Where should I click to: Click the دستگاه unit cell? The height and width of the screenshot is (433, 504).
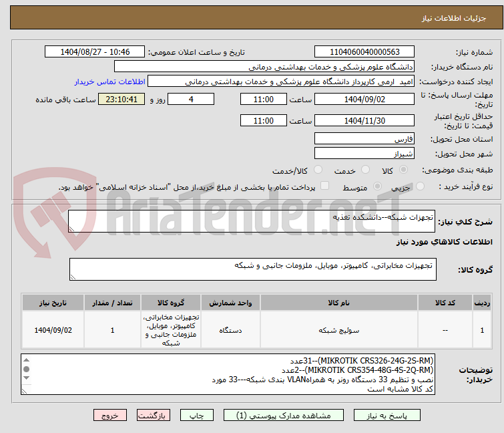pos(230,330)
